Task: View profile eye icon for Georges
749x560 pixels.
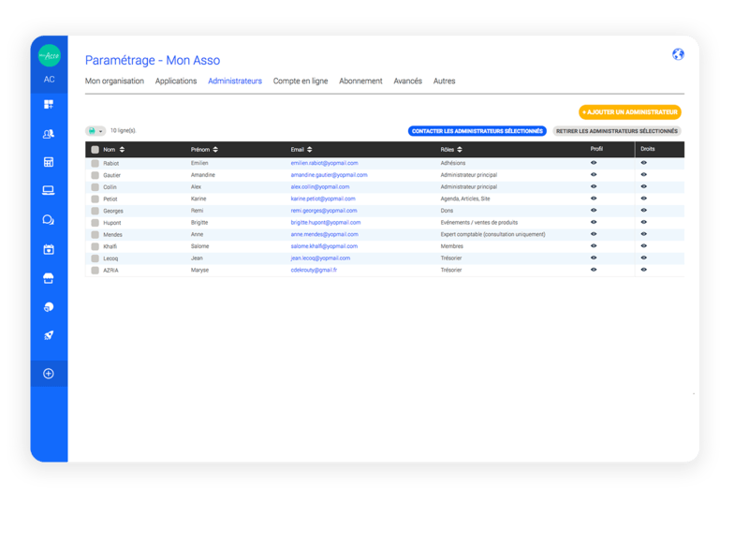Action: [x=594, y=211]
